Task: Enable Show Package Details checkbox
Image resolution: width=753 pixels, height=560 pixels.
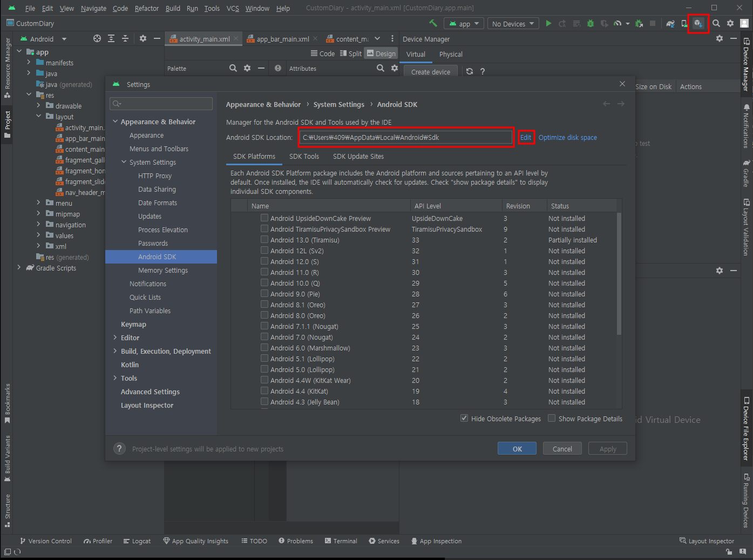Action: pyautogui.click(x=552, y=418)
